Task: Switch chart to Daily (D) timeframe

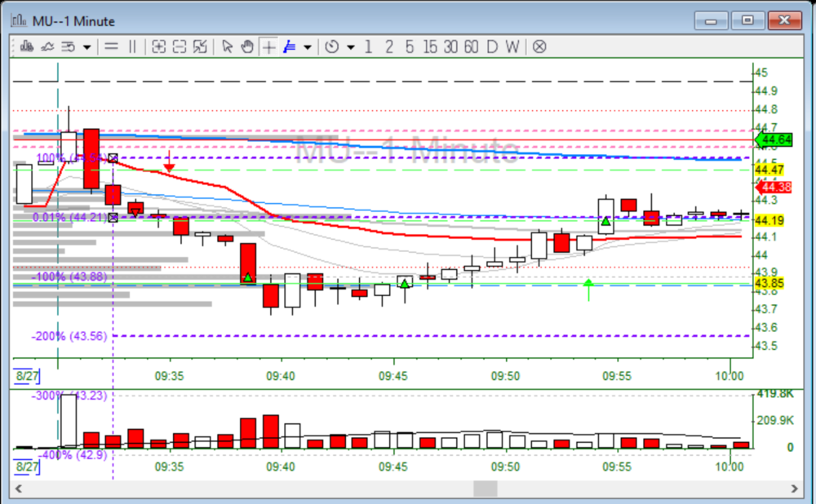Action: click(x=491, y=46)
